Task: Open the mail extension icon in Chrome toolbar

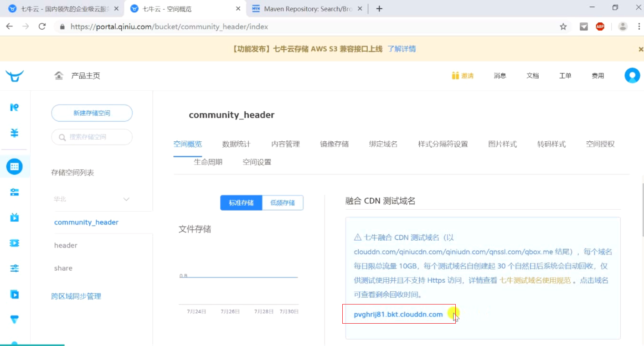Action: [x=584, y=26]
